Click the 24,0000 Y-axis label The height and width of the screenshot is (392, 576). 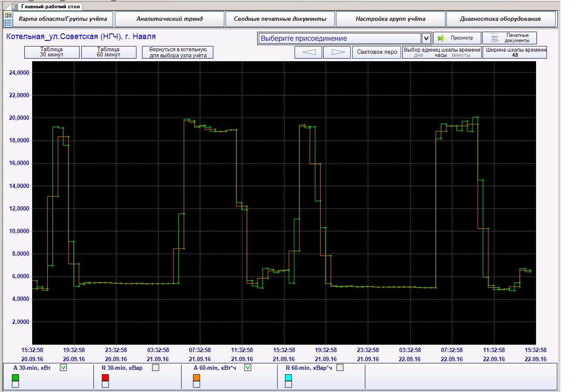(19, 73)
